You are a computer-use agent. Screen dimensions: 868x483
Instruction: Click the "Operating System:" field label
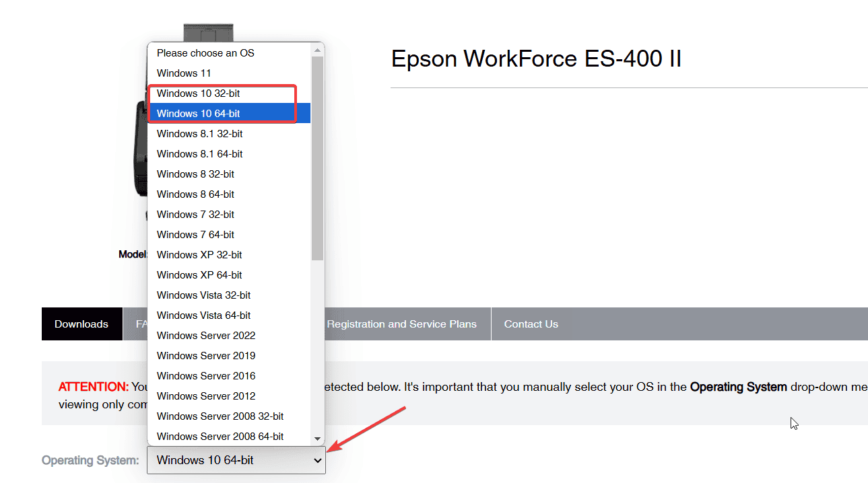(90, 460)
